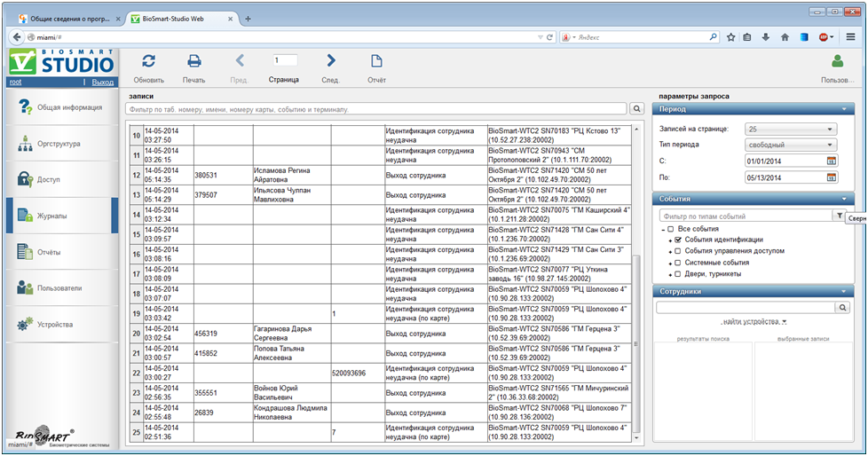868x456 pixels.
Task: Collapse the Период panel
Action: pos(844,109)
